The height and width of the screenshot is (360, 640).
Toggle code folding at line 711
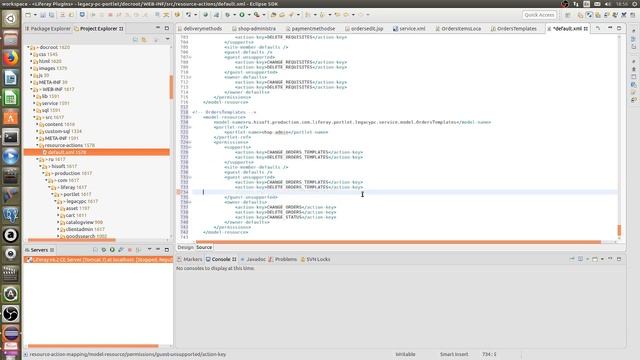click(x=190, y=77)
